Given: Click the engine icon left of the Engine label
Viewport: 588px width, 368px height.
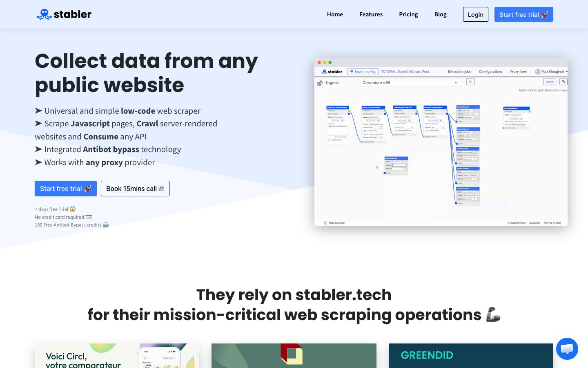Looking at the screenshot, I should (320, 83).
